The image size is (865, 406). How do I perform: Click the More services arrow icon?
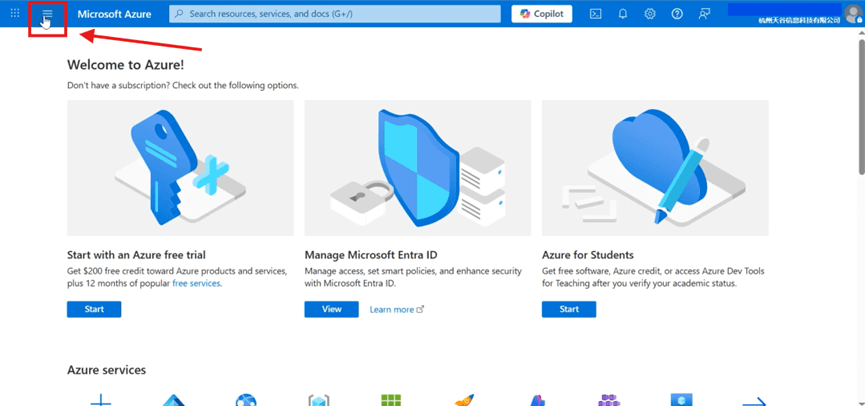tap(755, 402)
